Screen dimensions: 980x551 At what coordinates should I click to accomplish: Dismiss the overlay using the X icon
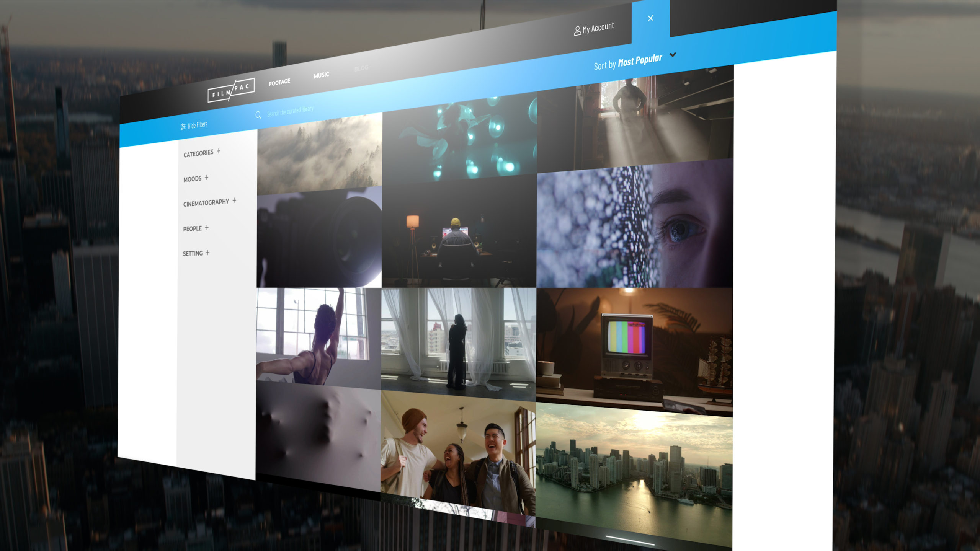650,18
